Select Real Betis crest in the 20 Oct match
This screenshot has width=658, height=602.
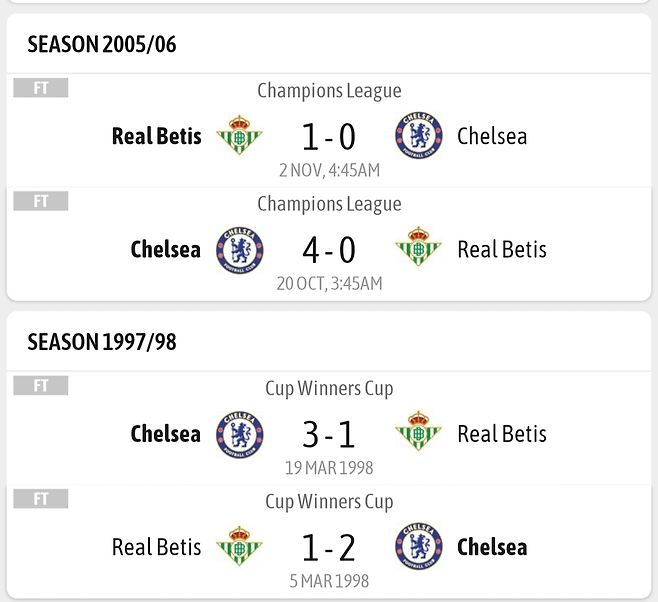tap(419, 249)
